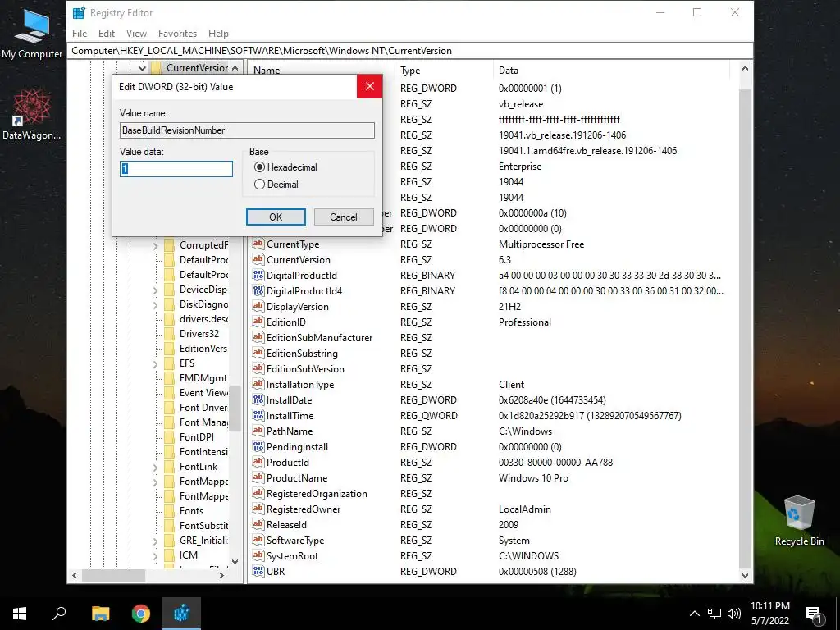The height and width of the screenshot is (630, 840).
Task: Click OK in Edit DWORD dialog
Action: (276, 217)
